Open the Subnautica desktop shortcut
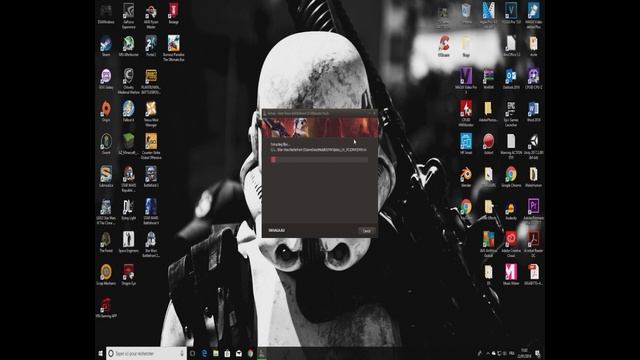The image size is (640, 360). click(106, 177)
